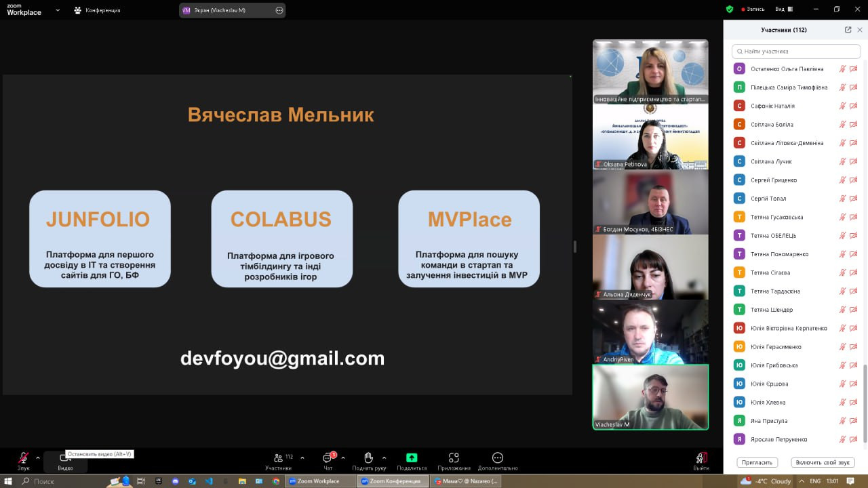Click the green encryption shield icon
The width and height of the screenshot is (868, 488).
(730, 9)
